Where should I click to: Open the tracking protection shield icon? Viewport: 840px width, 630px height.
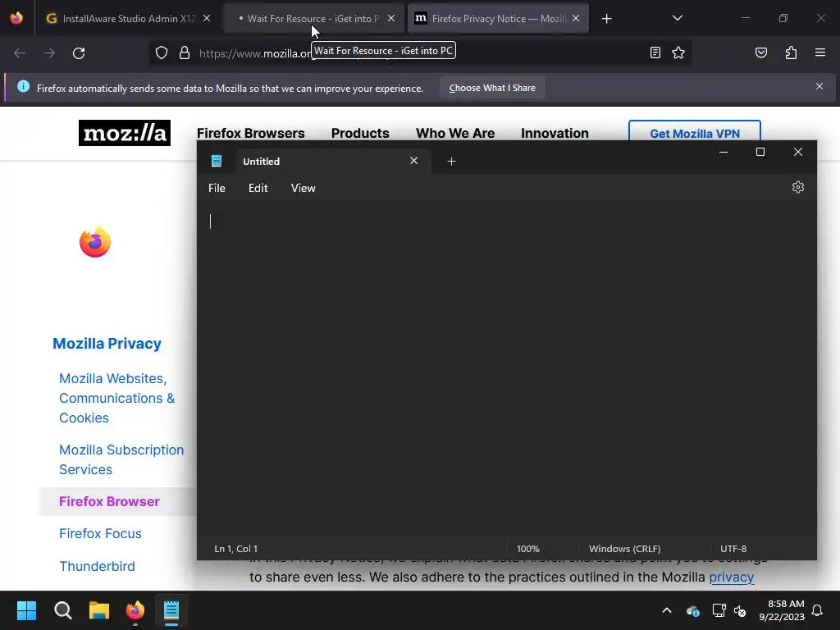pyautogui.click(x=162, y=53)
